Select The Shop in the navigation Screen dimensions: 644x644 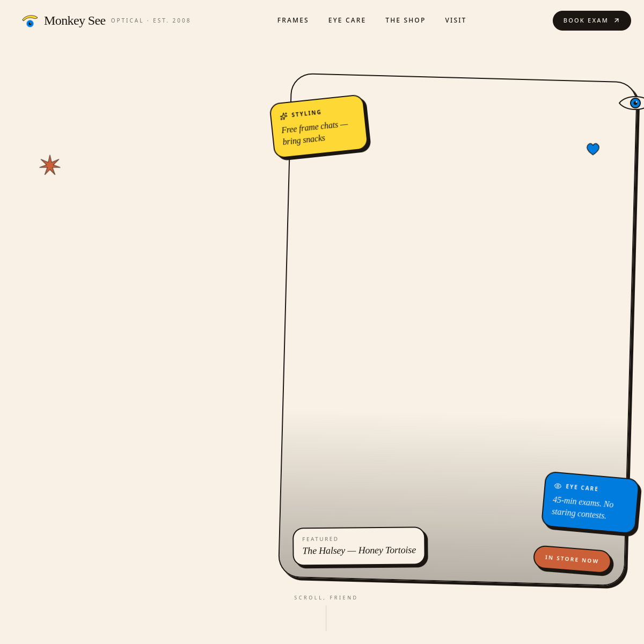coord(405,20)
